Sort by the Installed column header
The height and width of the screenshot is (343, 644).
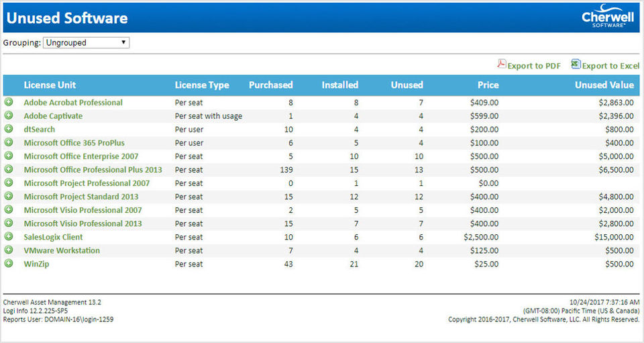click(339, 85)
